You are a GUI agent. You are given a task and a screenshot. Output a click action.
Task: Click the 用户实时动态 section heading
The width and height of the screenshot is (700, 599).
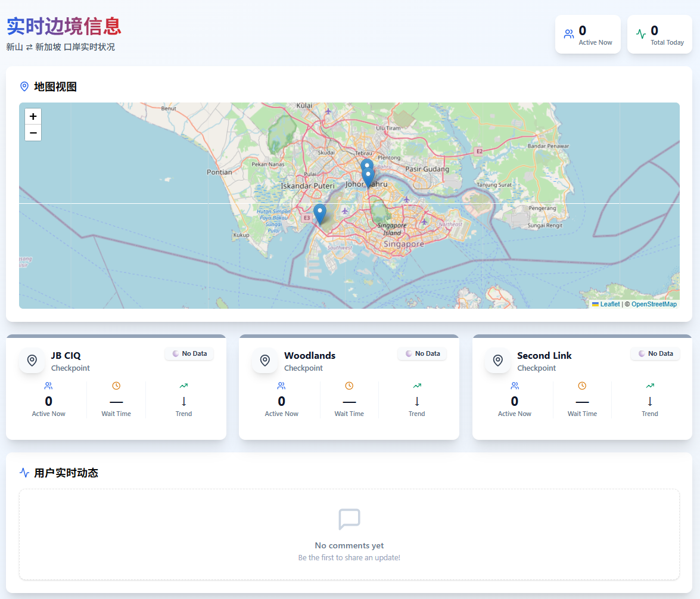tap(66, 473)
